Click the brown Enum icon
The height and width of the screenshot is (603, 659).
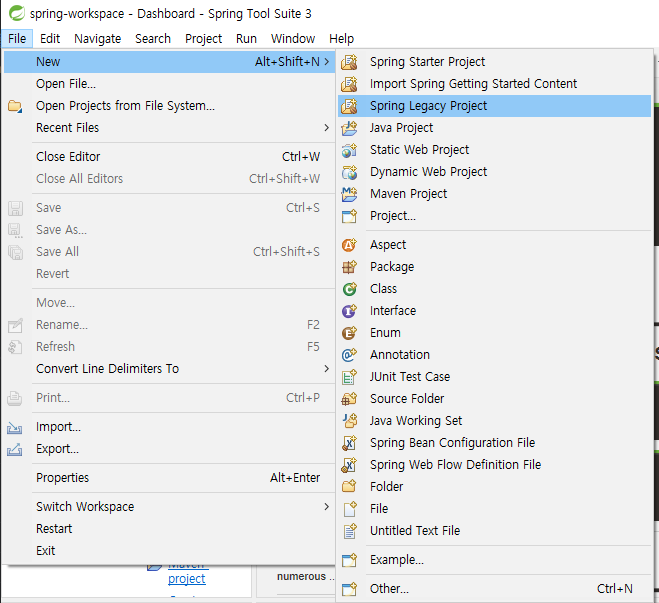349,333
